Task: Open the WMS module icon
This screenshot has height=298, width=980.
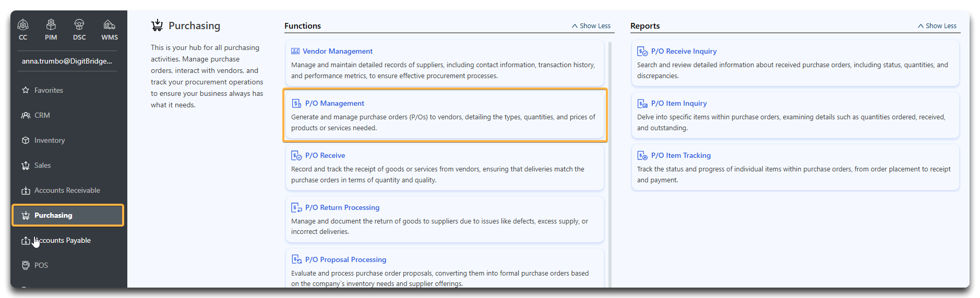Action: tap(109, 24)
